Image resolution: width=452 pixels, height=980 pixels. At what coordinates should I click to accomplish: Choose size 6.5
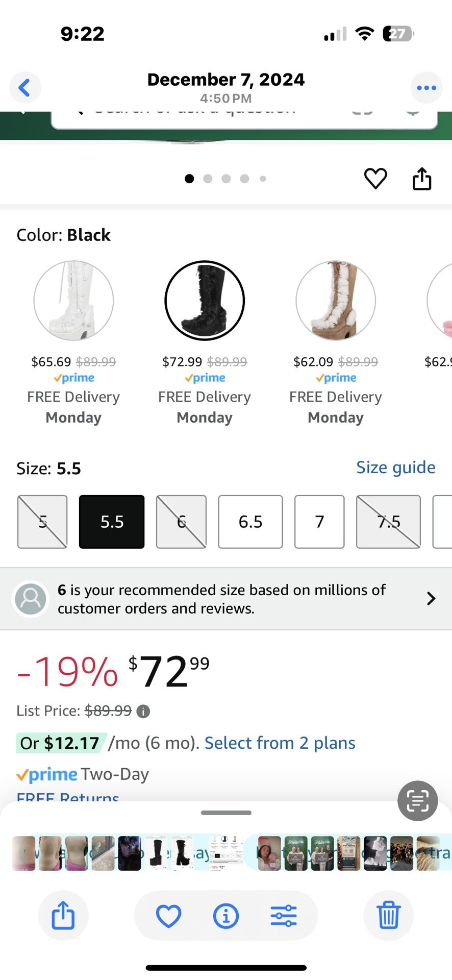tap(250, 522)
